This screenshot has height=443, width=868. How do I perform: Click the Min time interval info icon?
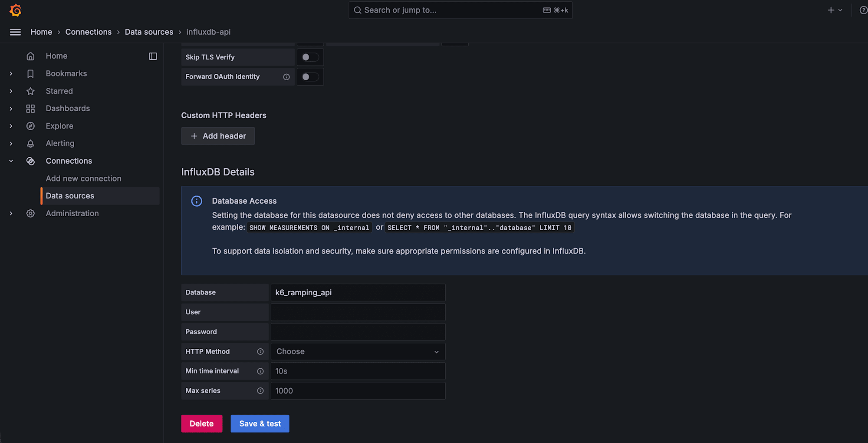click(260, 371)
